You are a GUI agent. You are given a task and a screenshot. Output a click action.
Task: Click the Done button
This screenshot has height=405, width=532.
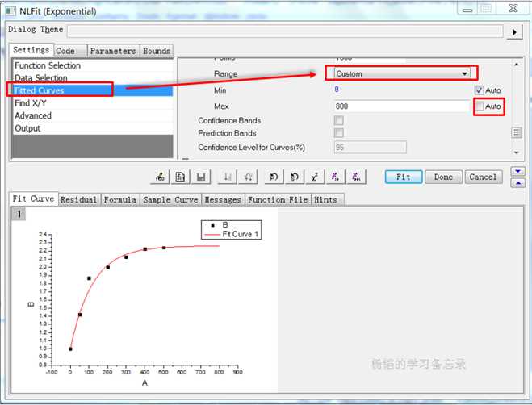(443, 177)
